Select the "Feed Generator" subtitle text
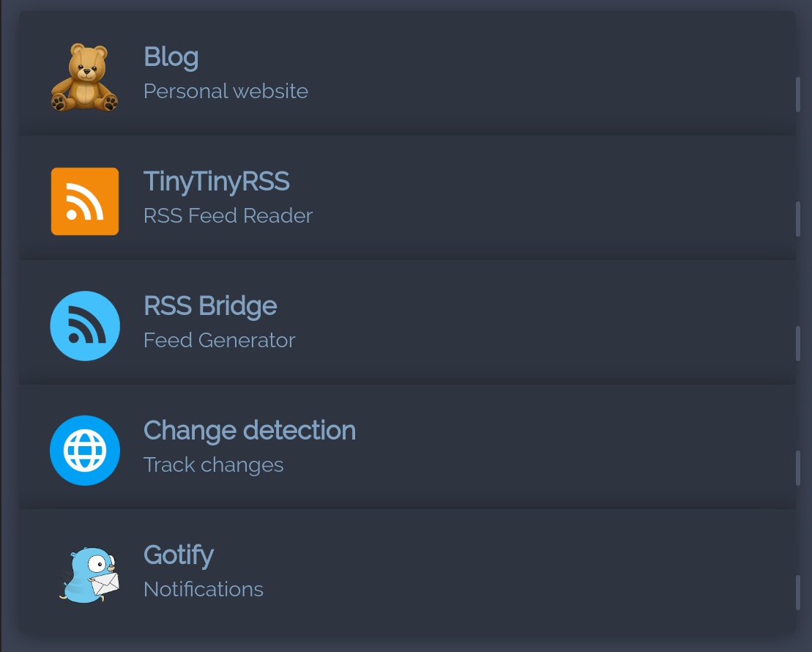Viewport: 812px width, 652px height. [219, 340]
